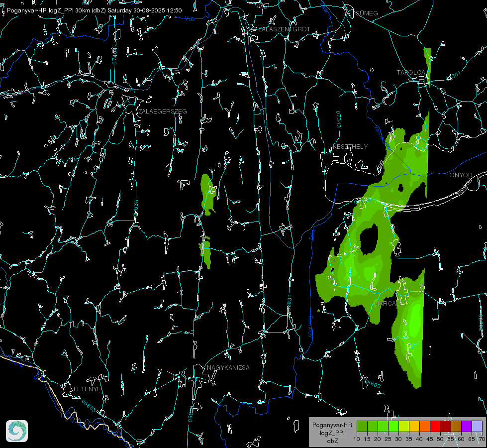Click the dbZ unit label in legend
This screenshot has width=487, height=448.
[x=332, y=441]
